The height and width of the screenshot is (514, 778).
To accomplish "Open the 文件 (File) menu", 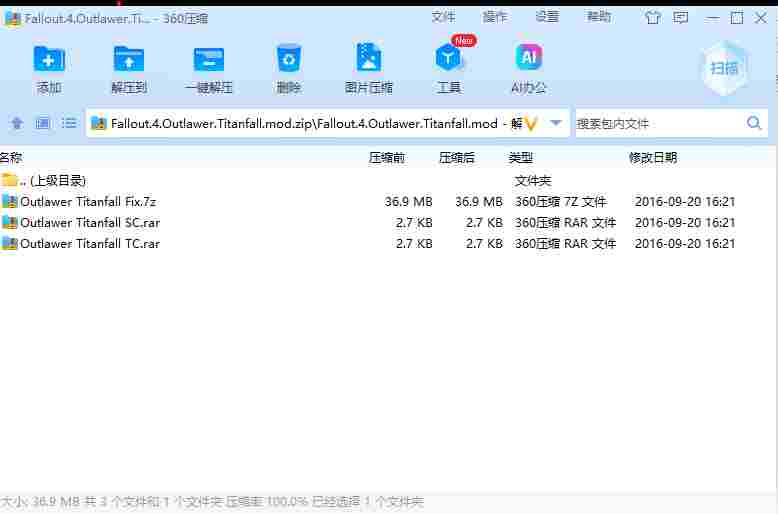I will coord(443,17).
